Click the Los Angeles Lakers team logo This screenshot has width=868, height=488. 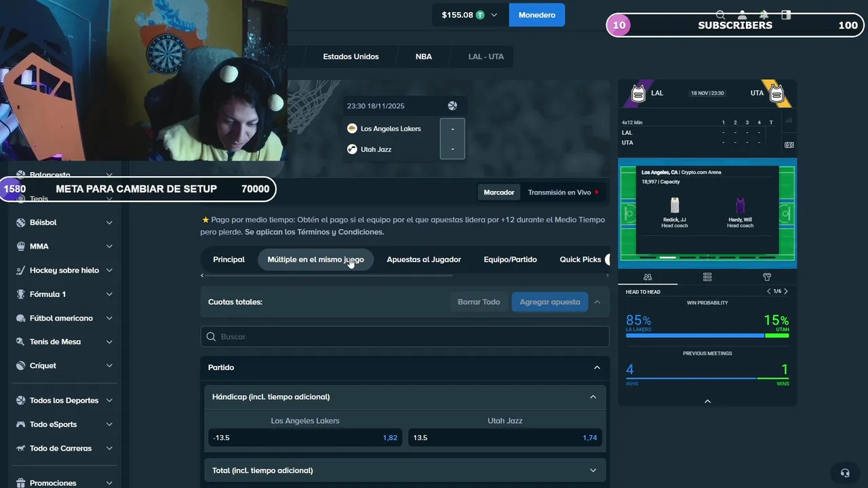tap(352, 128)
